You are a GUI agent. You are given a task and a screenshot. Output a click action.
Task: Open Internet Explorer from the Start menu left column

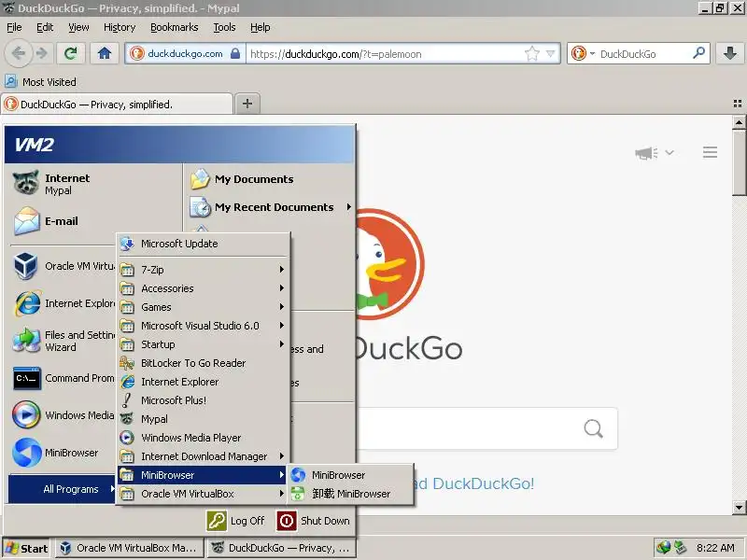tap(63, 303)
